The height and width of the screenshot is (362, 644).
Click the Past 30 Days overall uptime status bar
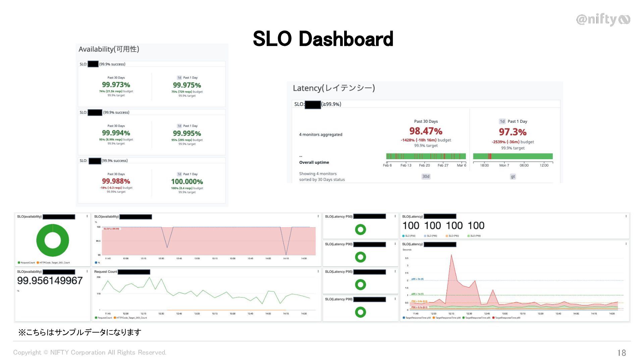[x=426, y=156]
